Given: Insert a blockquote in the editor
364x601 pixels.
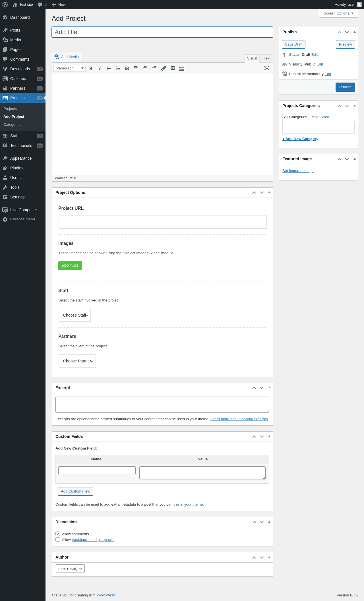Looking at the screenshot, I should point(127,68).
